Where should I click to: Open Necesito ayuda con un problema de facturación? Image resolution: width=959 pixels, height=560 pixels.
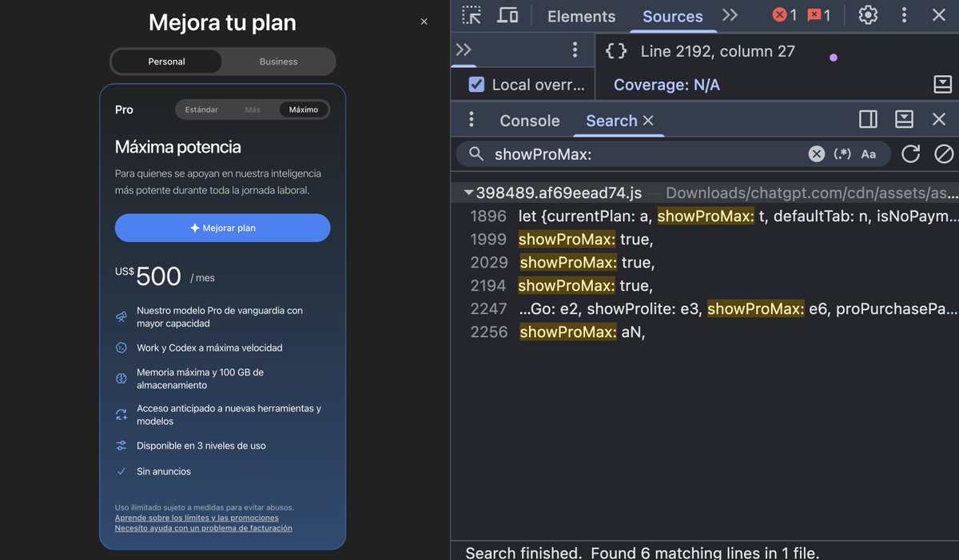coord(203,528)
